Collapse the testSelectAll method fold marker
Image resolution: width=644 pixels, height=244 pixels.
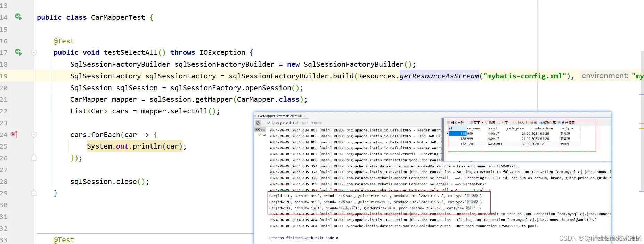(34, 53)
